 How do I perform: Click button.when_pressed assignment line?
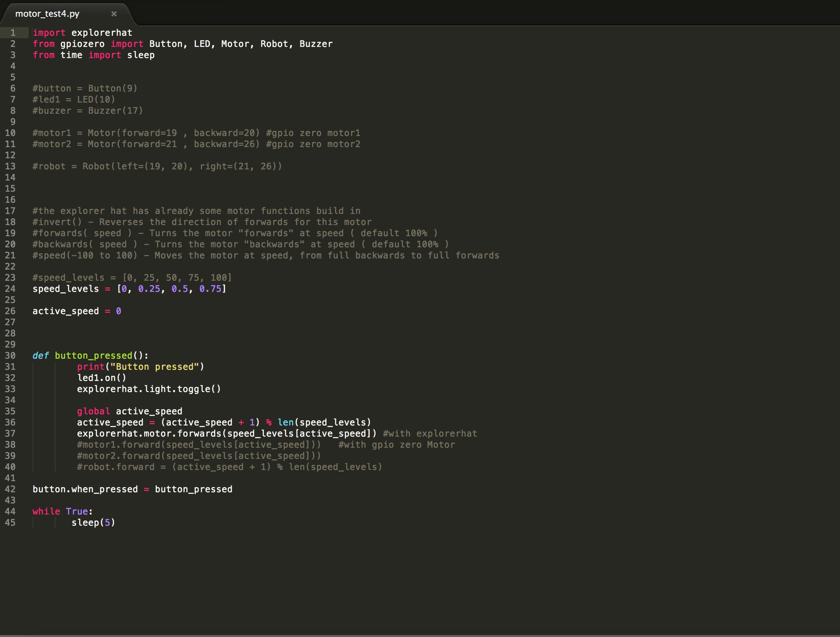pyautogui.click(x=132, y=489)
